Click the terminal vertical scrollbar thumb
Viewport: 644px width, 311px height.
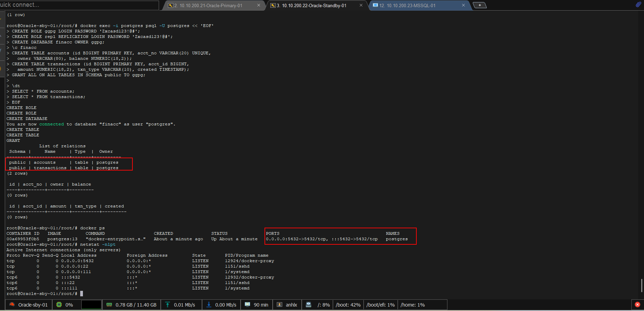click(642, 285)
